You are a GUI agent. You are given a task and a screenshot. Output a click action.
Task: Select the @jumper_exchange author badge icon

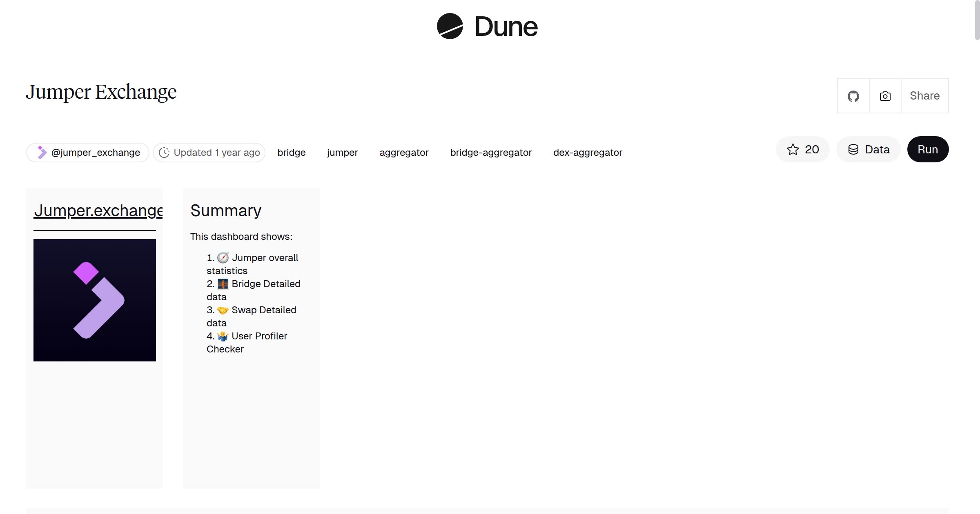41,152
